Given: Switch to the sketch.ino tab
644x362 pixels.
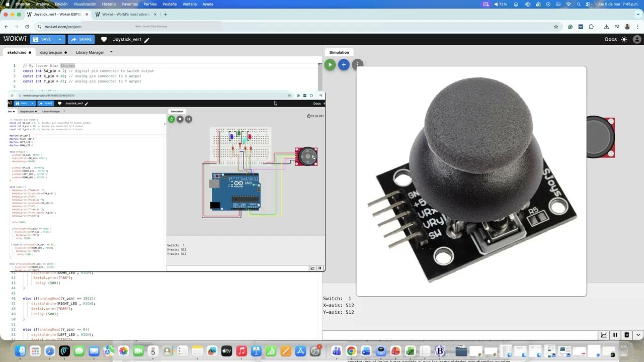Looking at the screenshot, I should click(19, 52).
